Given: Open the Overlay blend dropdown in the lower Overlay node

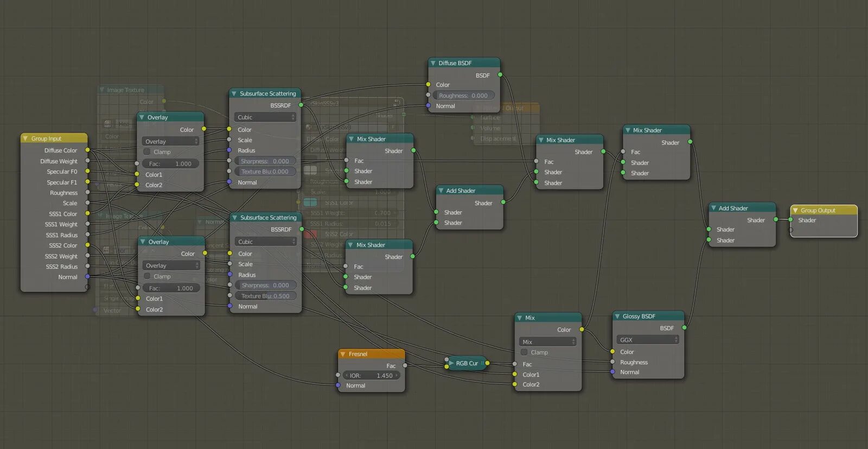Looking at the screenshot, I should (171, 265).
